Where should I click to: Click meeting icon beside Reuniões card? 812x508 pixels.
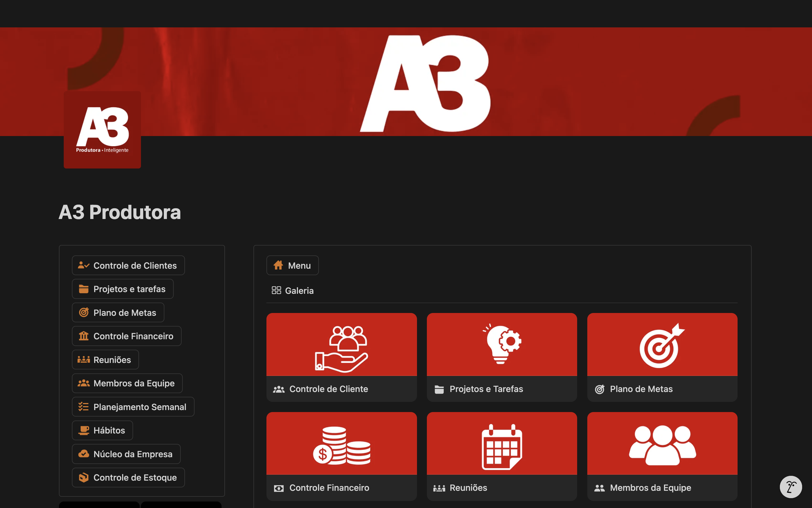(439, 488)
